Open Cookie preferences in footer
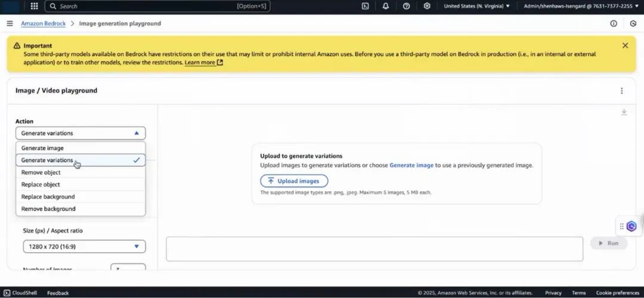 [618, 293]
